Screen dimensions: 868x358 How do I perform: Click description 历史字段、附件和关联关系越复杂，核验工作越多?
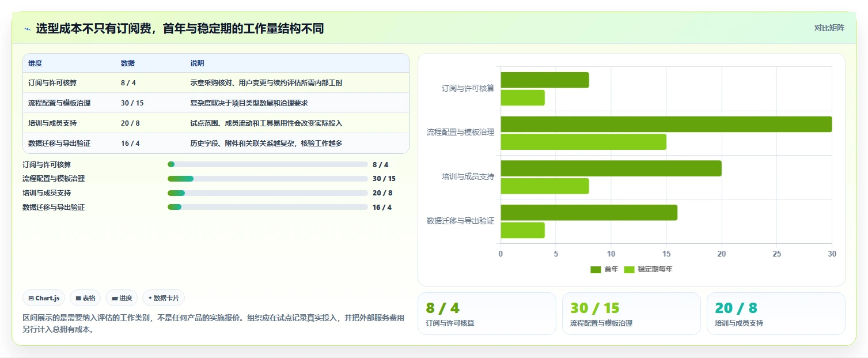[x=266, y=144]
